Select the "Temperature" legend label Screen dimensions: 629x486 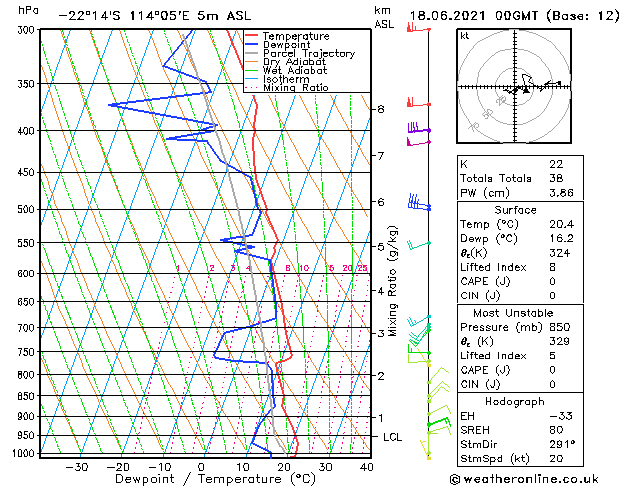pyautogui.click(x=296, y=36)
